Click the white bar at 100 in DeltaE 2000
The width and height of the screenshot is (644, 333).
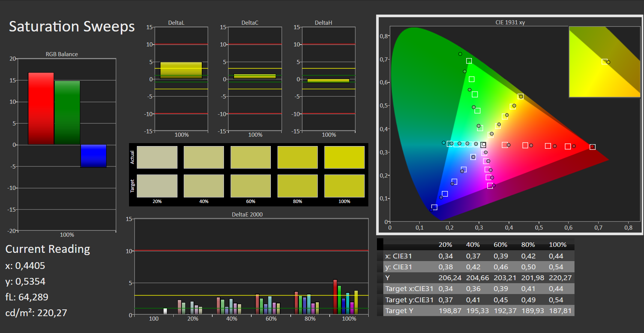coord(165,311)
